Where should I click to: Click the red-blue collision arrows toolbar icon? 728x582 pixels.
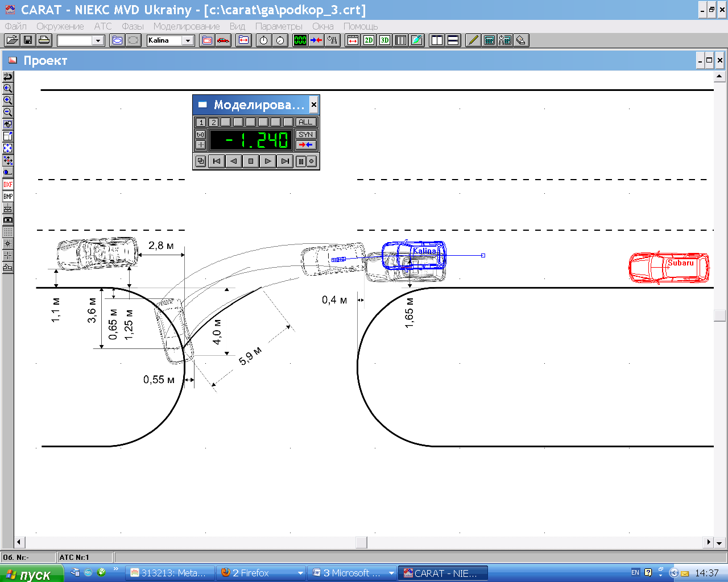(x=316, y=40)
